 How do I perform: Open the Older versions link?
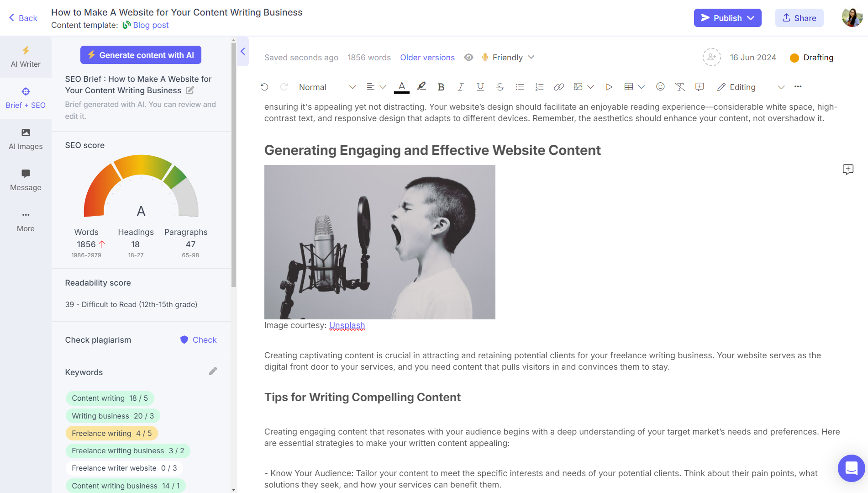[427, 58]
